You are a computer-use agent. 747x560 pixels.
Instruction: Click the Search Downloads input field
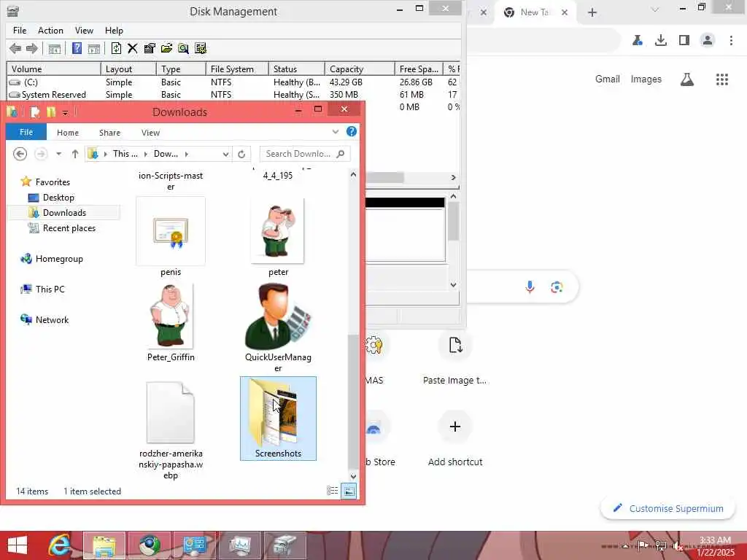click(x=305, y=154)
